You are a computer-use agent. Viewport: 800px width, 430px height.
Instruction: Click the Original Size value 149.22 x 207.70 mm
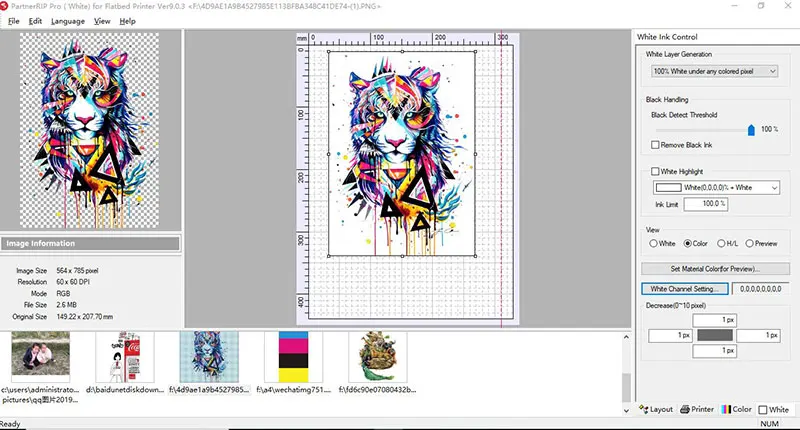85,317
